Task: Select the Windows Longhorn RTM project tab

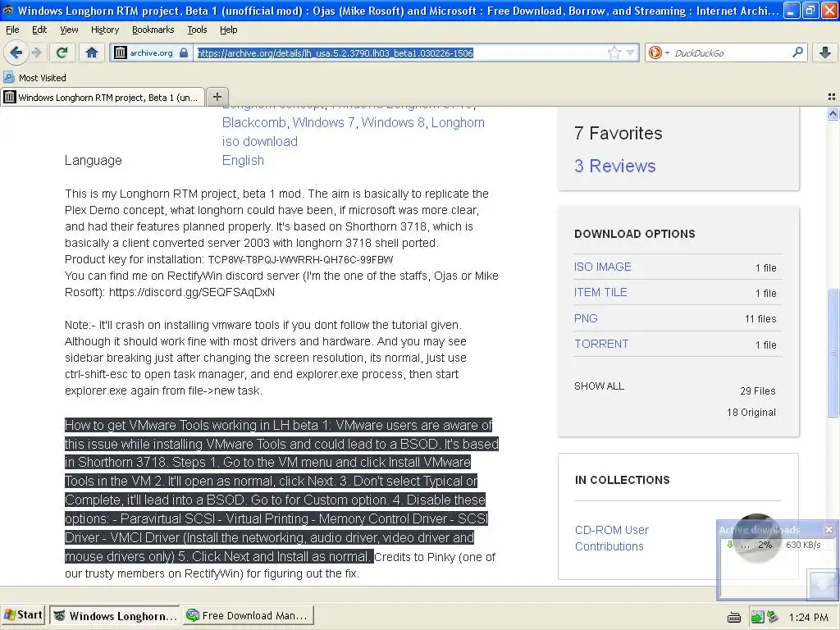Action: 103,97
